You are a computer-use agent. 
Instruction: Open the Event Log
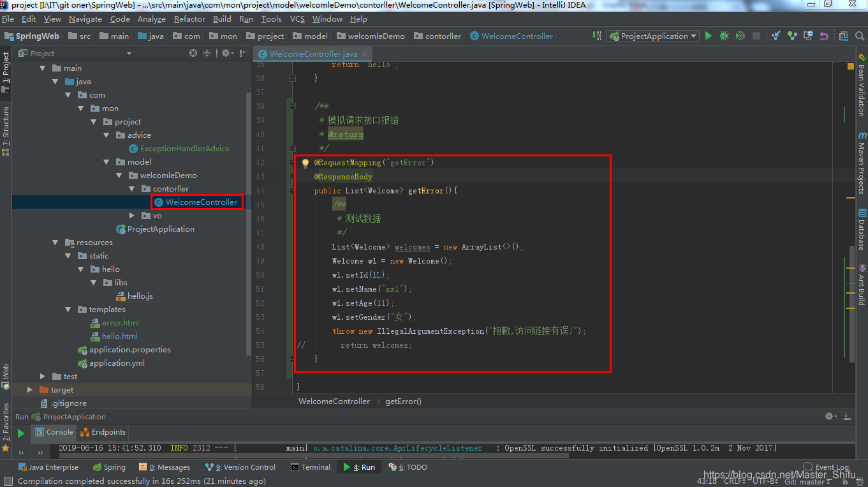click(826, 467)
